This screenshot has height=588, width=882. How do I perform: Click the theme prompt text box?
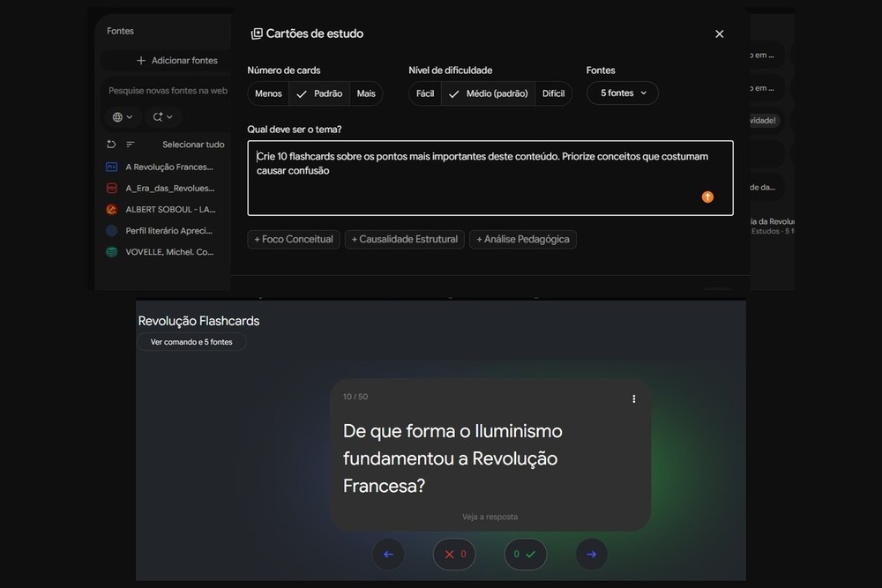tap(490, 178)
